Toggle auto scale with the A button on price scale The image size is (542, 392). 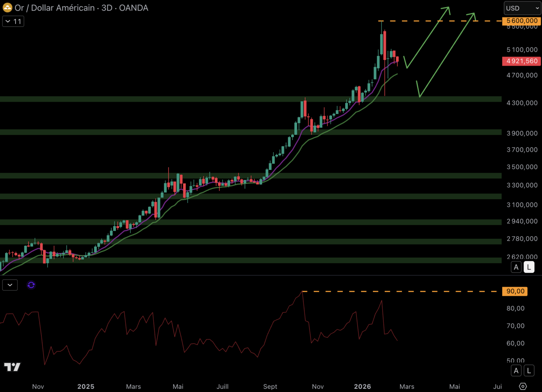[516, 267]
